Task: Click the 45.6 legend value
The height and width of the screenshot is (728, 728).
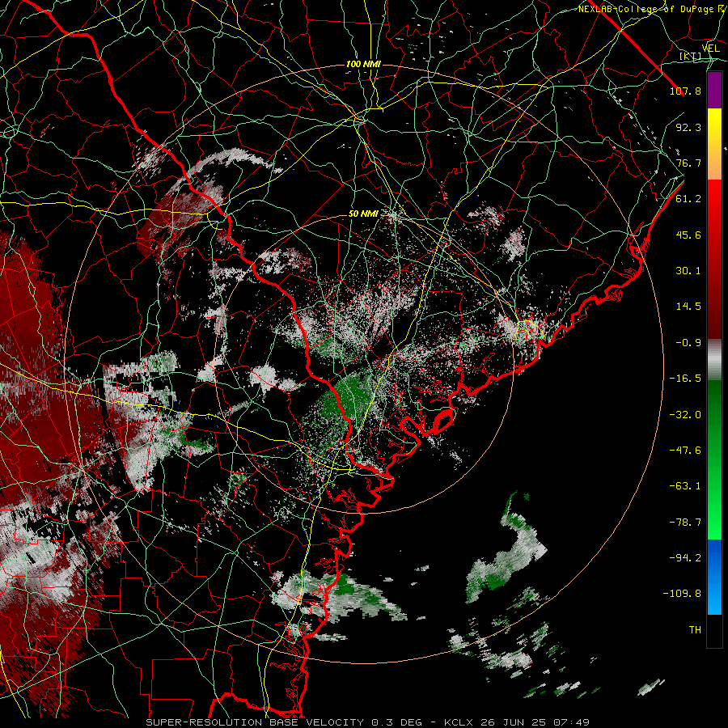Action: pyautogui.click(x=688, y=235)
